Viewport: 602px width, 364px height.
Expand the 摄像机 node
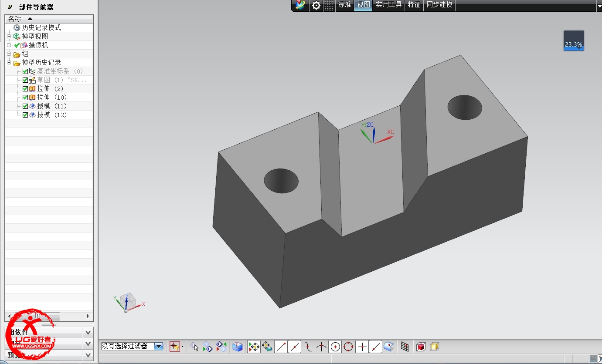coord(9,45)
